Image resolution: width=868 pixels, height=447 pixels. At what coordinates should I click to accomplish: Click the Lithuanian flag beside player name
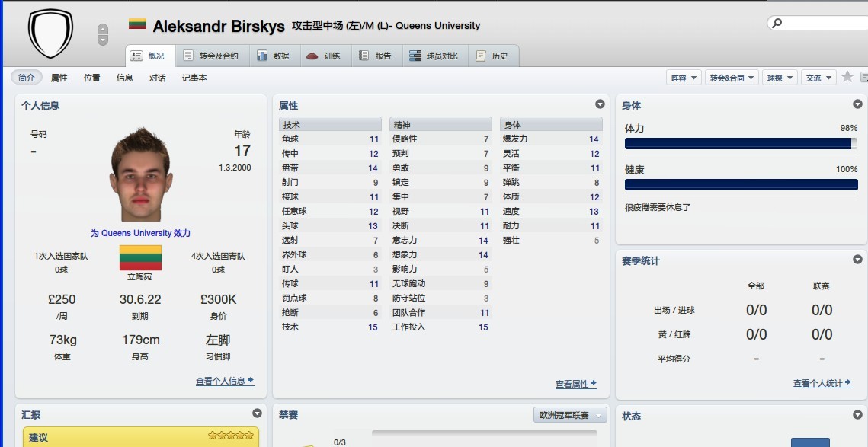pos(137,24)
